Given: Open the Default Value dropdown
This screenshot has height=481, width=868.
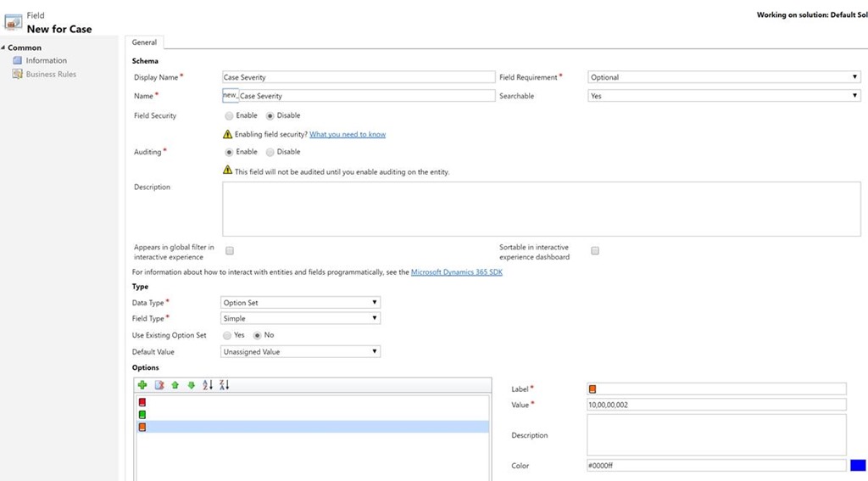Looking at the screenshot, I should tap(301, 351).
